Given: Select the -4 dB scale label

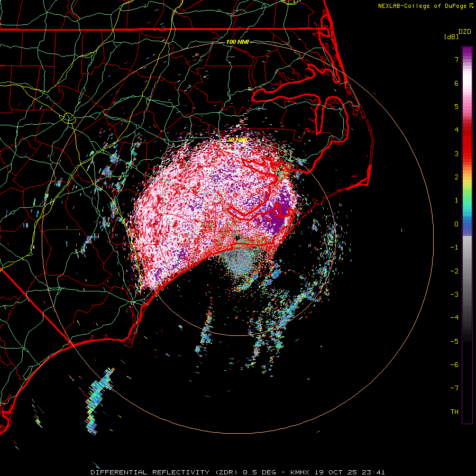Looking at the screenshot, I should [x=454, y=318].
